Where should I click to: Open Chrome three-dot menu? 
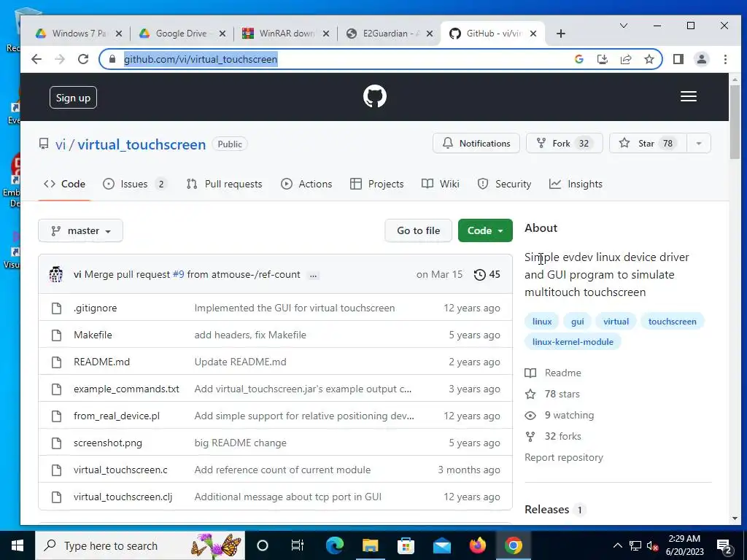pos(725,59)
